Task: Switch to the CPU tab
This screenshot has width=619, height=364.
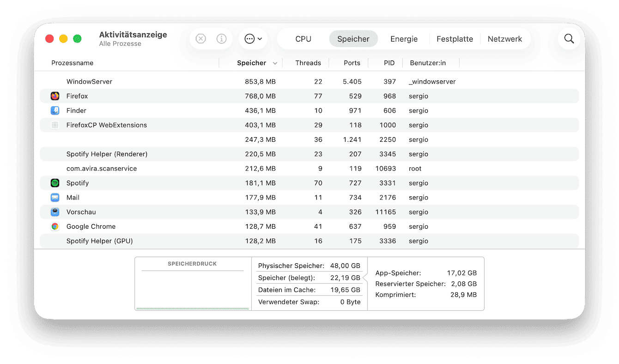Action: pyautogui.click(x=303, y=39)
